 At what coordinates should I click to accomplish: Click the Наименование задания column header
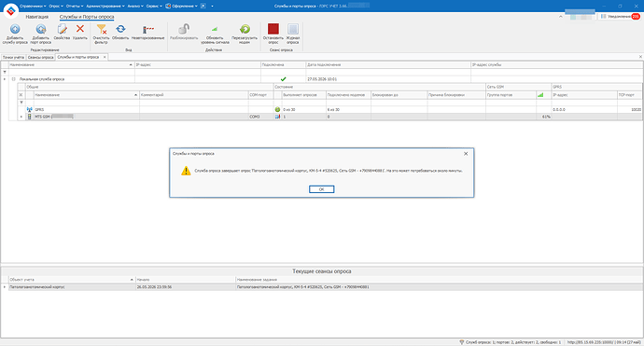click(x=439, y=280)
